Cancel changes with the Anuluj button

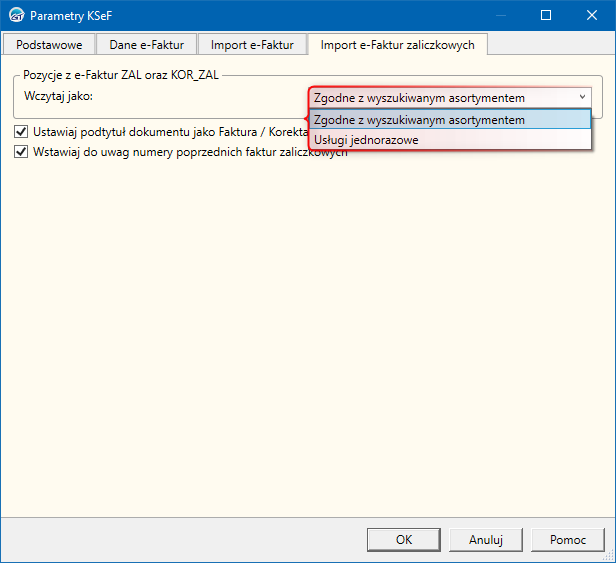tap(486, 539)
